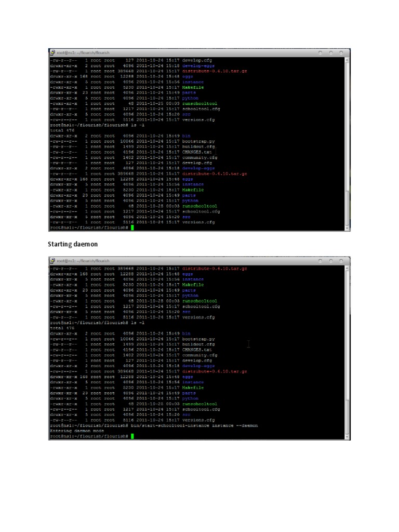399x532 pixels.
Task: Click 'total 476' in the second terminal
Action: 62,328
